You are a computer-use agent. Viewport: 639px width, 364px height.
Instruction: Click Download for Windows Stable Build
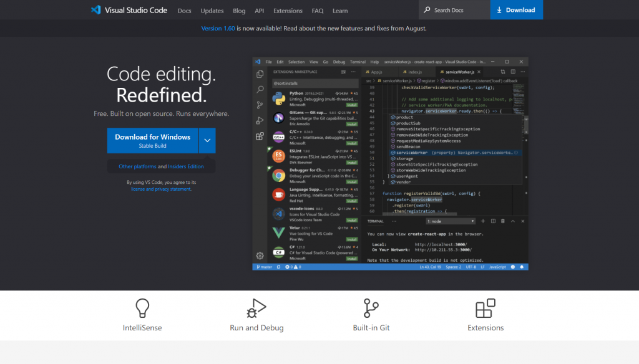[152, 140]
